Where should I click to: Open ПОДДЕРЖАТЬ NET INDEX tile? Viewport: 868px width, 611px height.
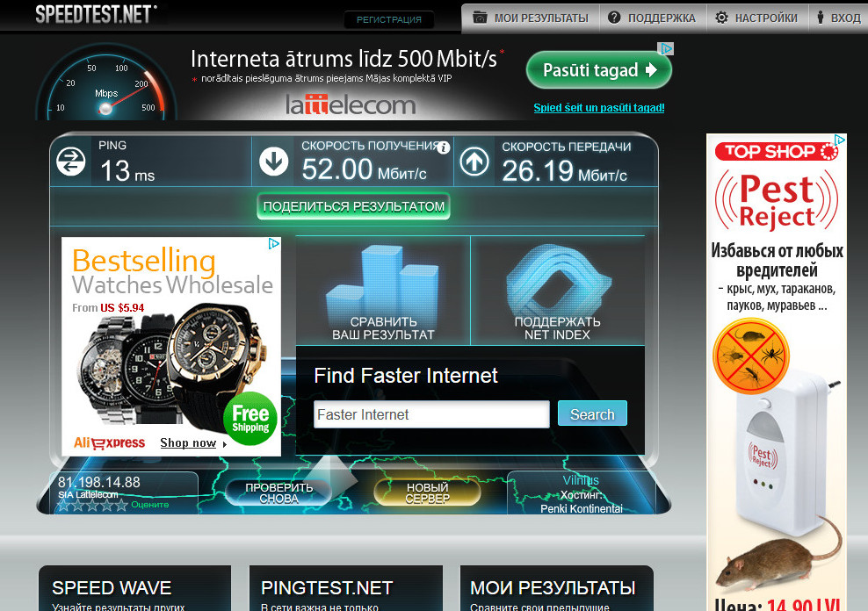(558, 291)
